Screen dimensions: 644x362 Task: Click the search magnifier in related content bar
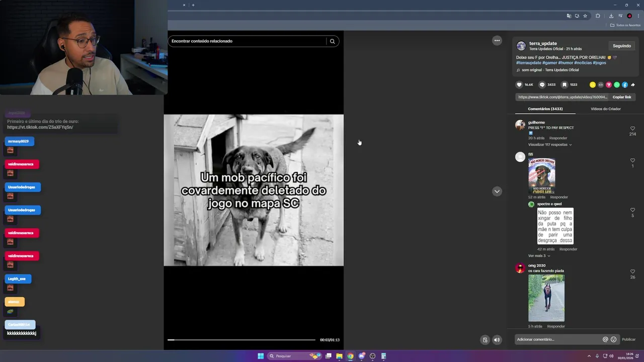click(332, 41)
